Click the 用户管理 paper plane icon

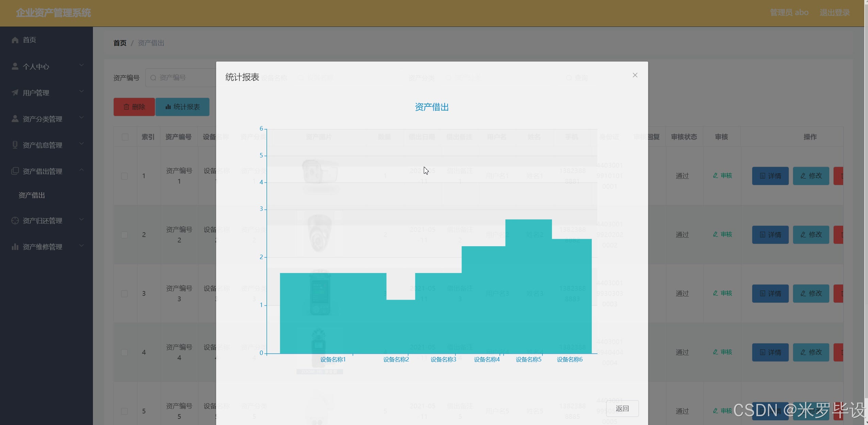(15, 92)
